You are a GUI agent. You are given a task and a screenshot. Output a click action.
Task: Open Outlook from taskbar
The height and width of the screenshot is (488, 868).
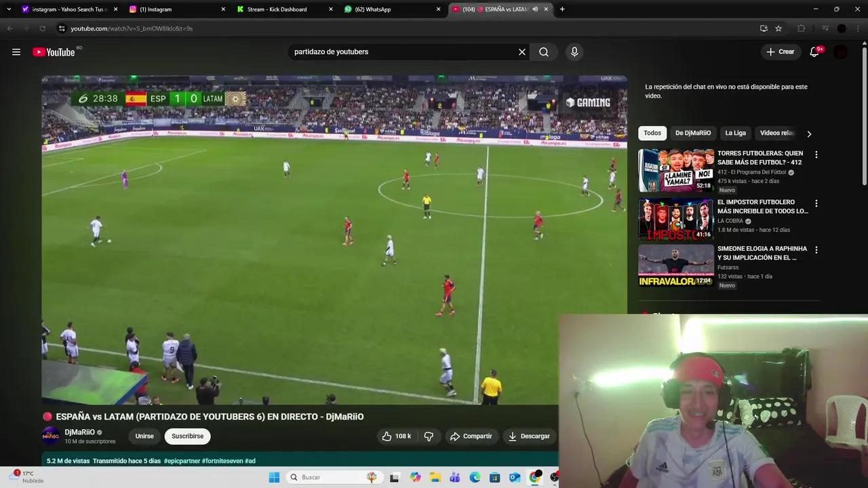pyautogui.click(x=515, y=477)
